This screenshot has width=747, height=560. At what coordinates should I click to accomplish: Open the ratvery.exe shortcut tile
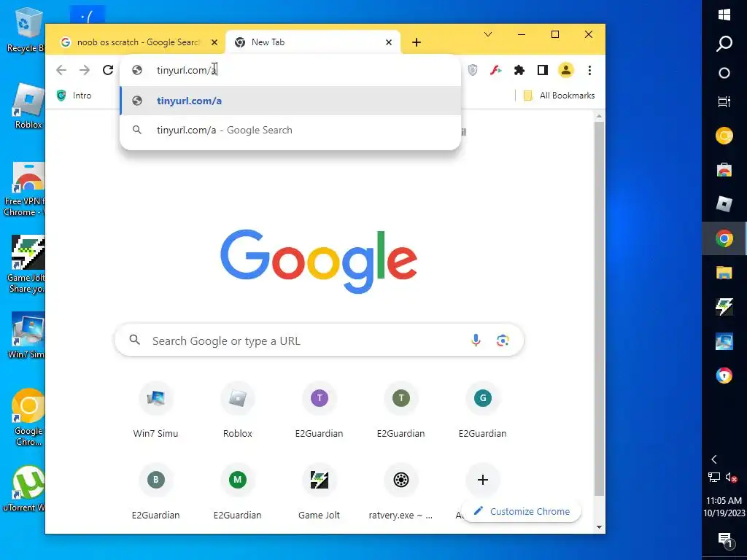(400, 492)
